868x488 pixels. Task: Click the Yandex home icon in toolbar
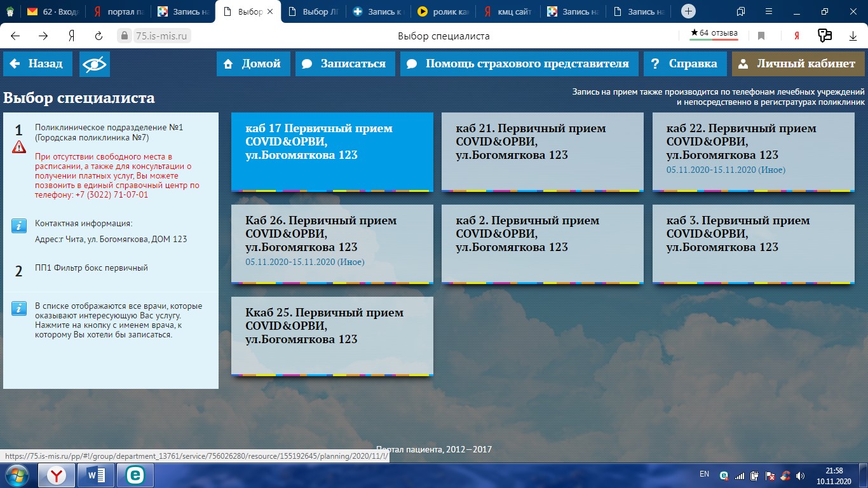pos(72,36)
